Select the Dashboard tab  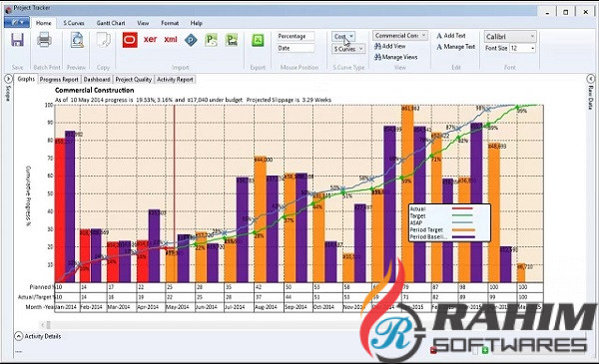97,80
